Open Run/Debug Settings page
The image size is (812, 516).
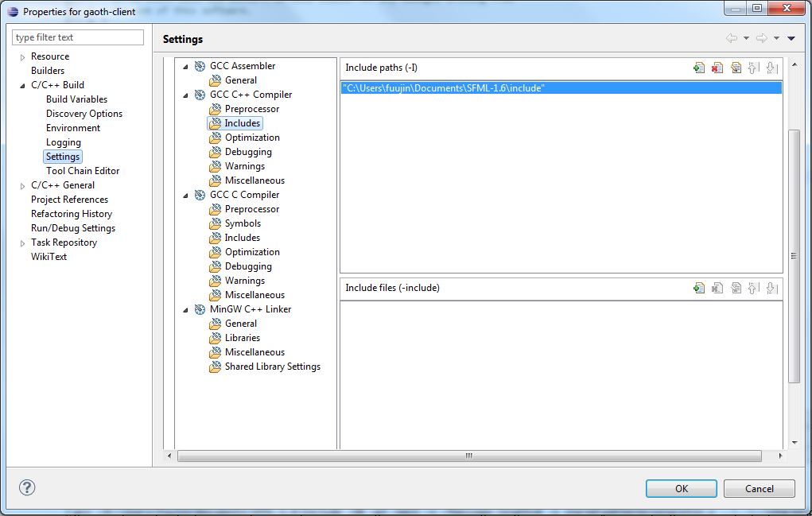click(x=73, y=228)
